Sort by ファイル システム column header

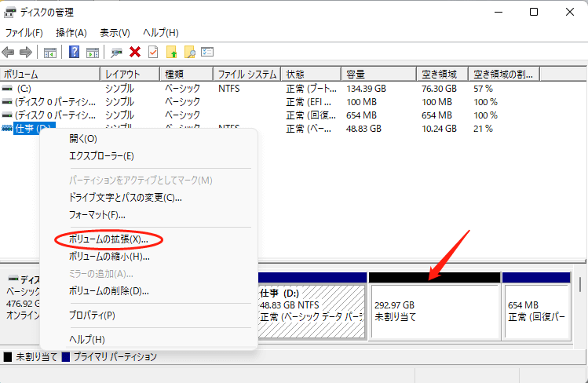[x=247, y=75]
